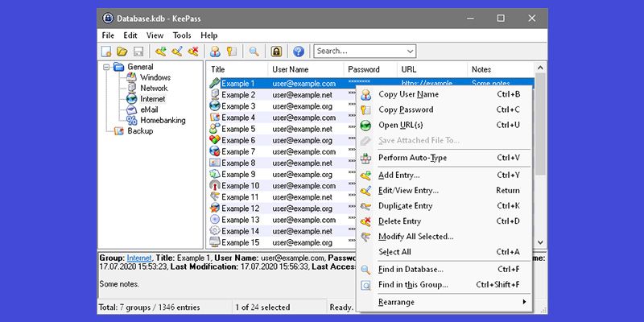Expand the Rearrange submenu

pos(451,302)
